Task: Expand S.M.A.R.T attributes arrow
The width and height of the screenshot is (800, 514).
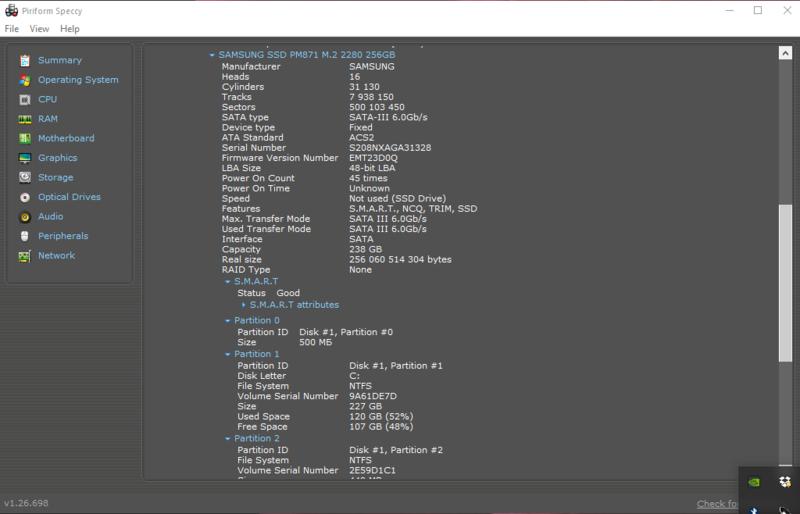Action: (x=243, y=305)
